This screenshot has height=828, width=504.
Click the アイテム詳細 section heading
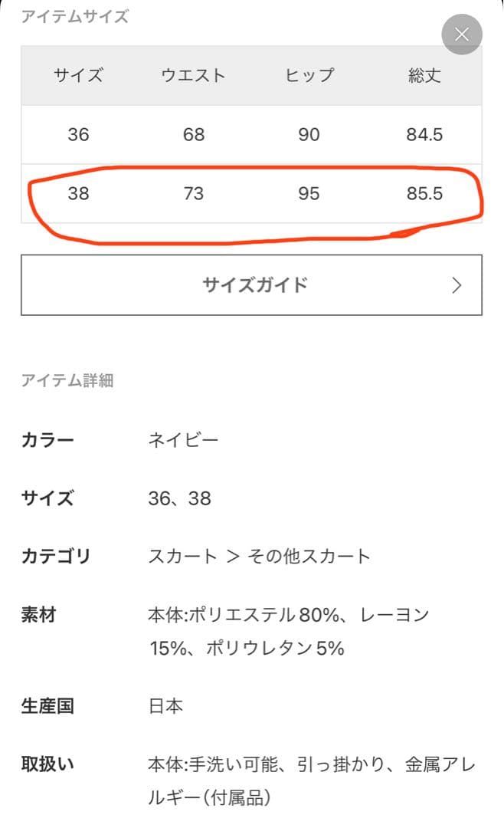click(67, 380)
